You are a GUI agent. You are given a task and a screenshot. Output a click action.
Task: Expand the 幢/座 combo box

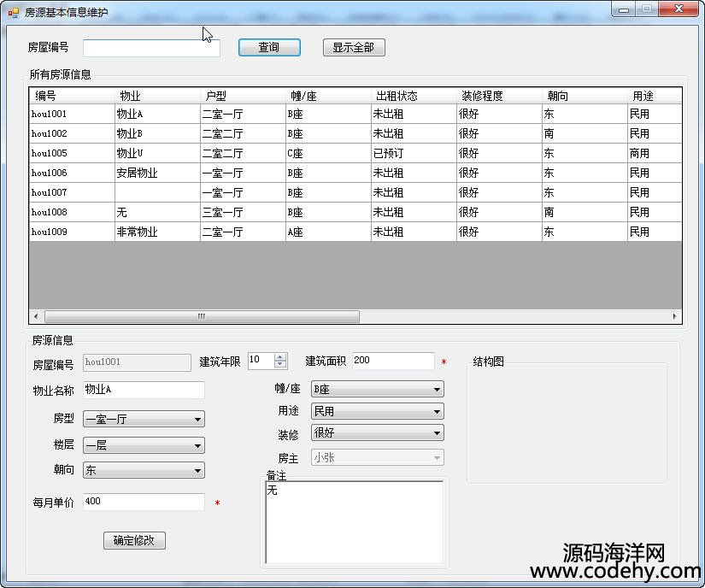pos(437,390)
